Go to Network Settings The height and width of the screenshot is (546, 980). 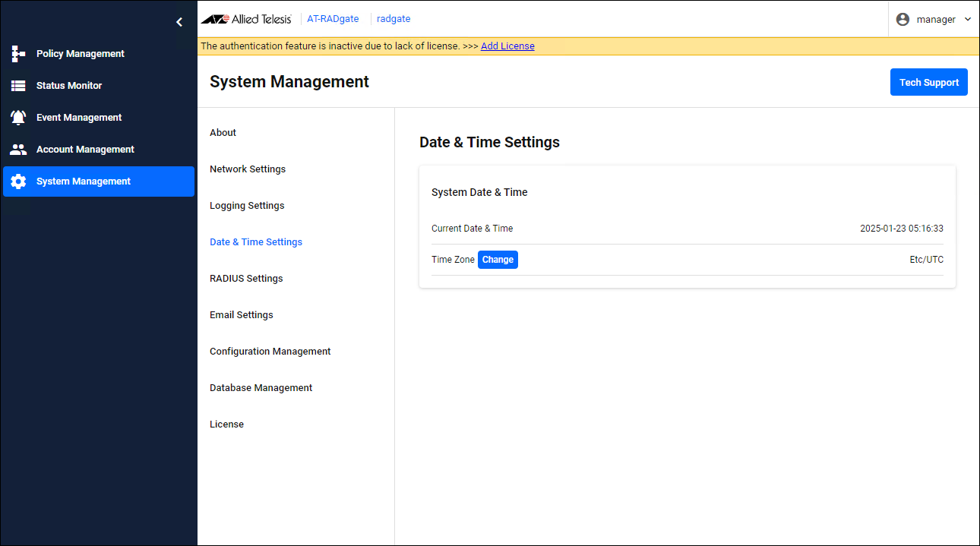(x=248, y=169)
